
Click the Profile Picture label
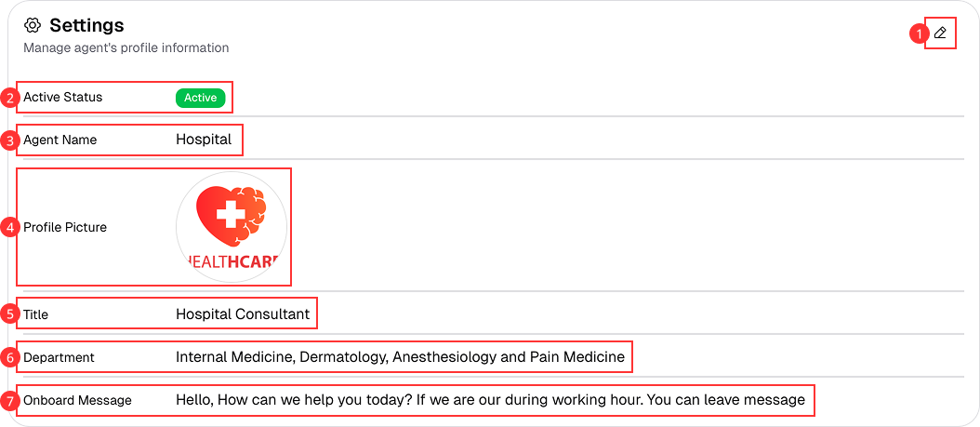coord(65,227)
